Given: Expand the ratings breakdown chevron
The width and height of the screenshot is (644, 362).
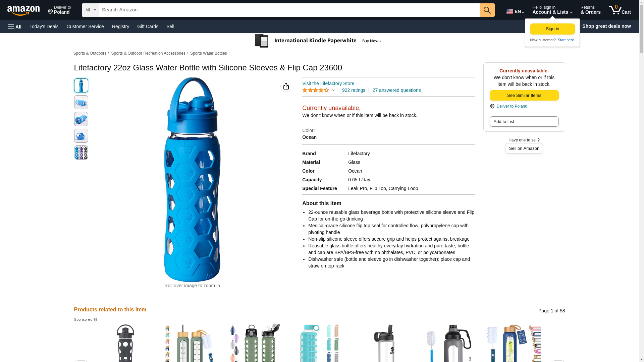Looking at the screenshot, I should point(333,90).
